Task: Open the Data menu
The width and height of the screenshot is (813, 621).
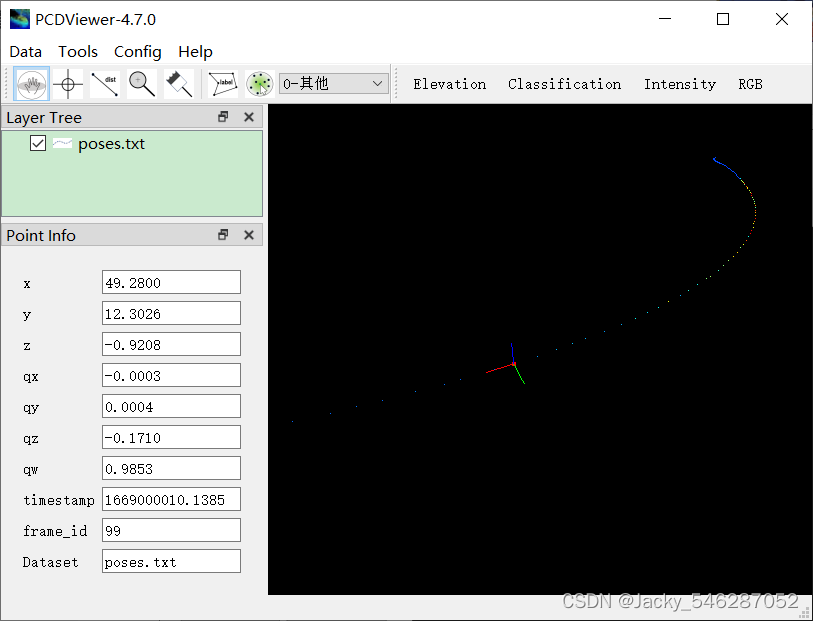Action: tap(25, 52)
